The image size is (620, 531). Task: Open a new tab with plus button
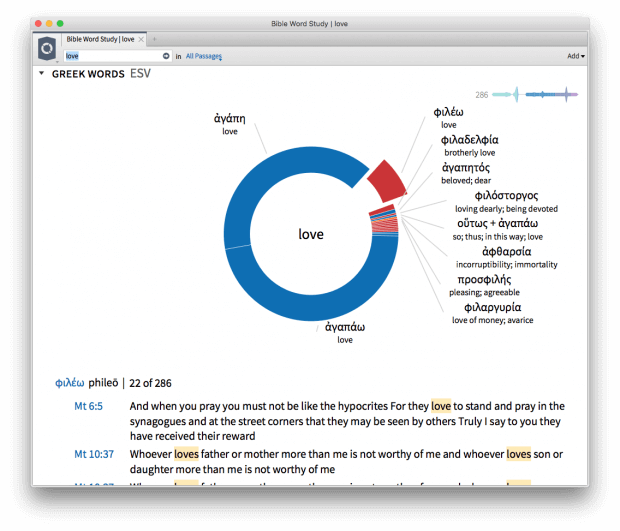[154, 39]
